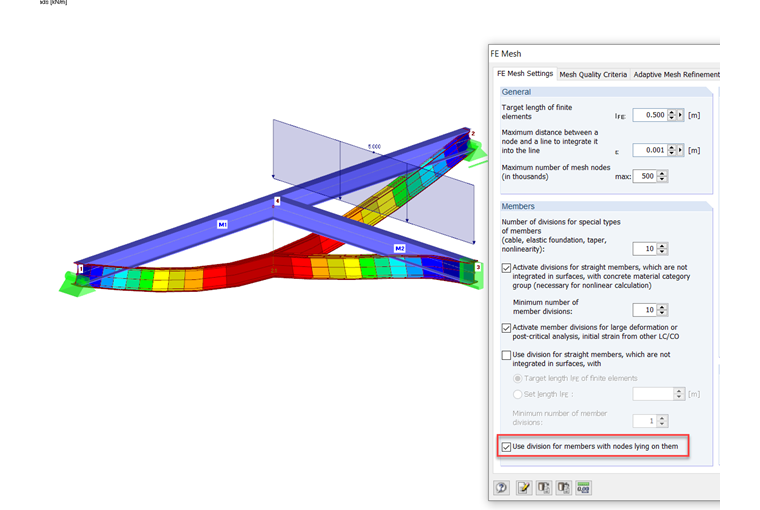
Task: Click the Members section header
Action: (518, 206)
